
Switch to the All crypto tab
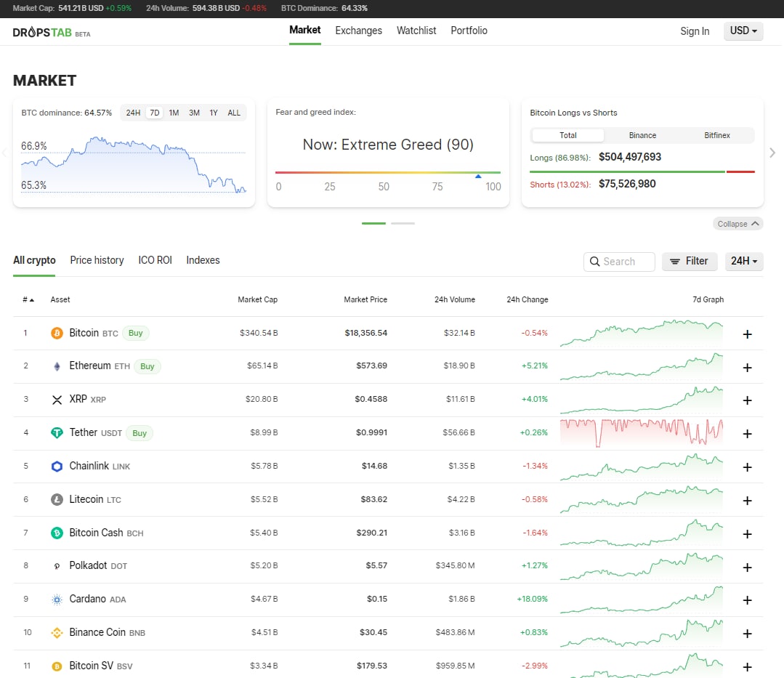click(x=34, y=260)
